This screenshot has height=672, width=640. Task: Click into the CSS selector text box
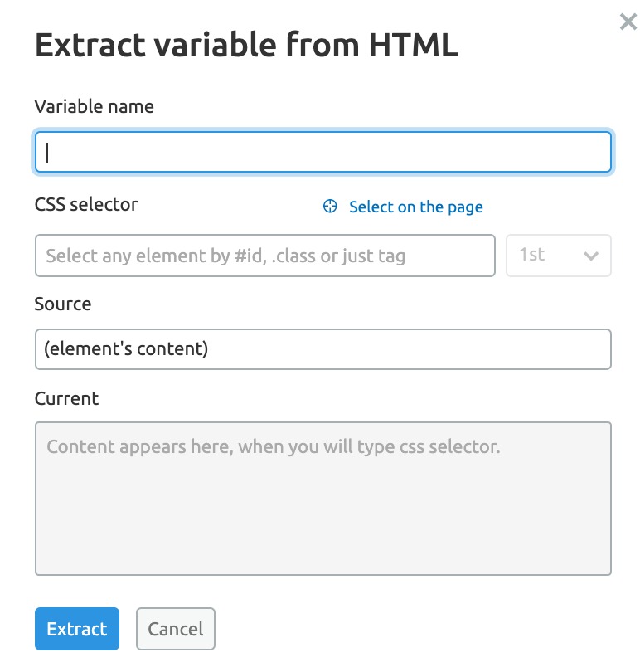click(264, 256)
